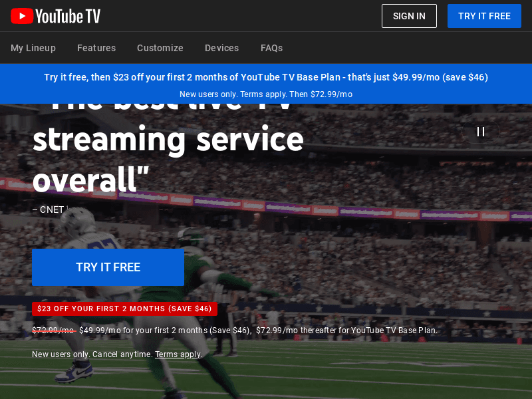
Task: Pause the background stadium video
Action: [480, 132]
